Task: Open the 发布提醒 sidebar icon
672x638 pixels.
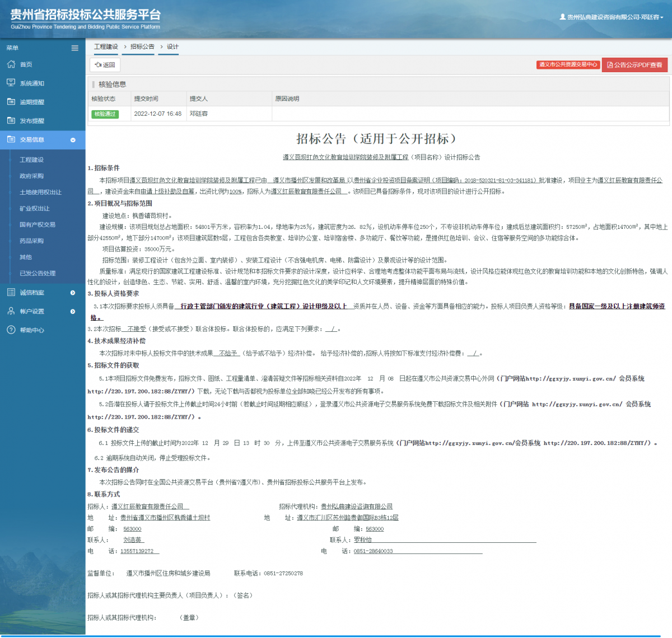Action: 11,120
